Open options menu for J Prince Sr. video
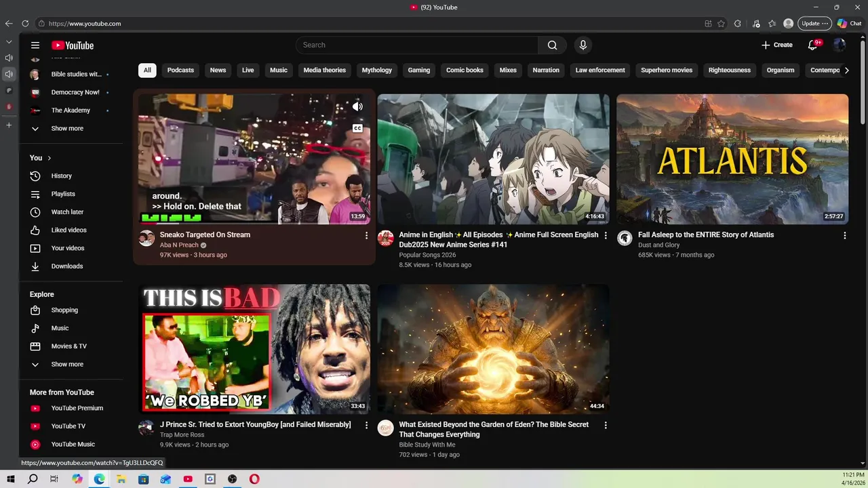Image resolution: width=868 pixels, height=488 pixels. point(366,425)
